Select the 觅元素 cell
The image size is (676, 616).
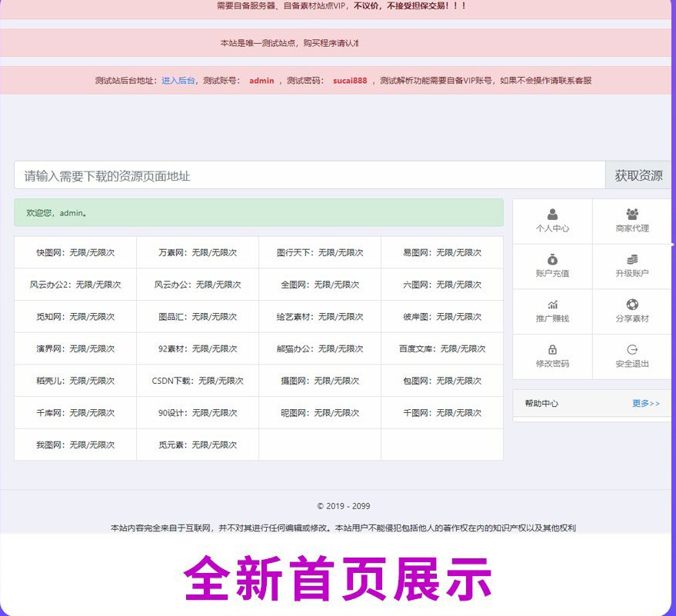click(x=198, y=445)
